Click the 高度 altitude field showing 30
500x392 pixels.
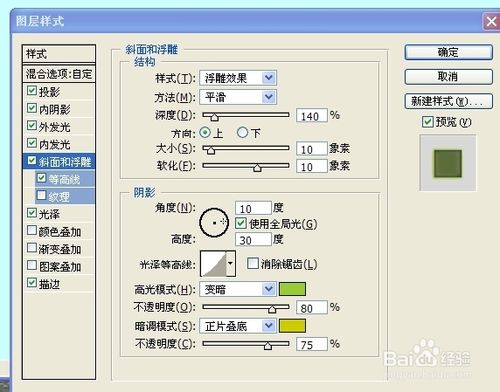click(253, 240)
